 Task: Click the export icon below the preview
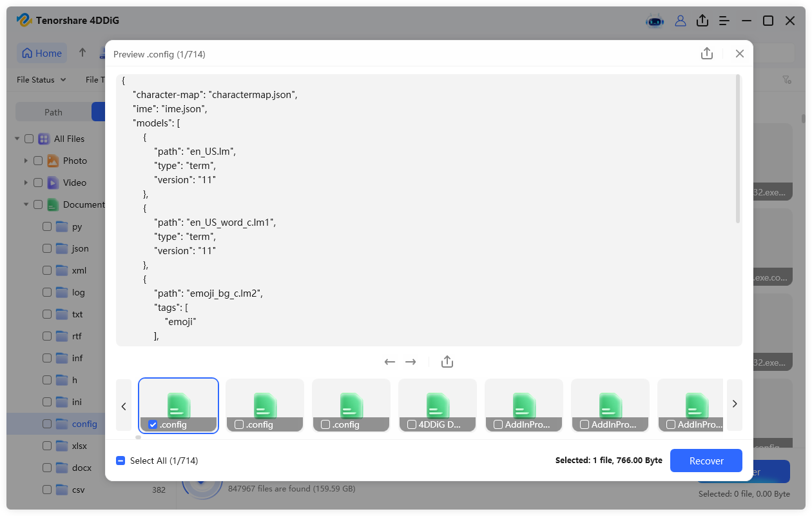point(447,362)
